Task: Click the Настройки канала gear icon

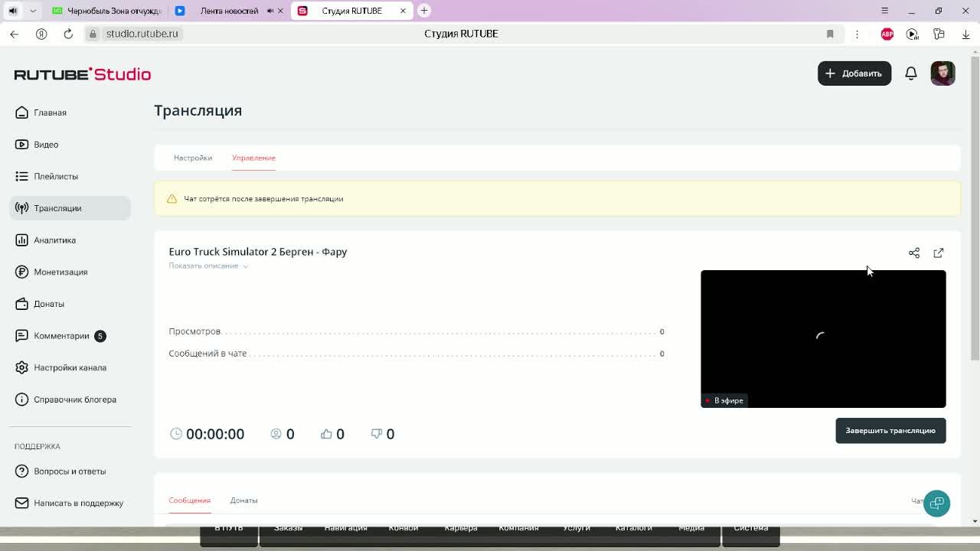Action: tap(21, 367)
